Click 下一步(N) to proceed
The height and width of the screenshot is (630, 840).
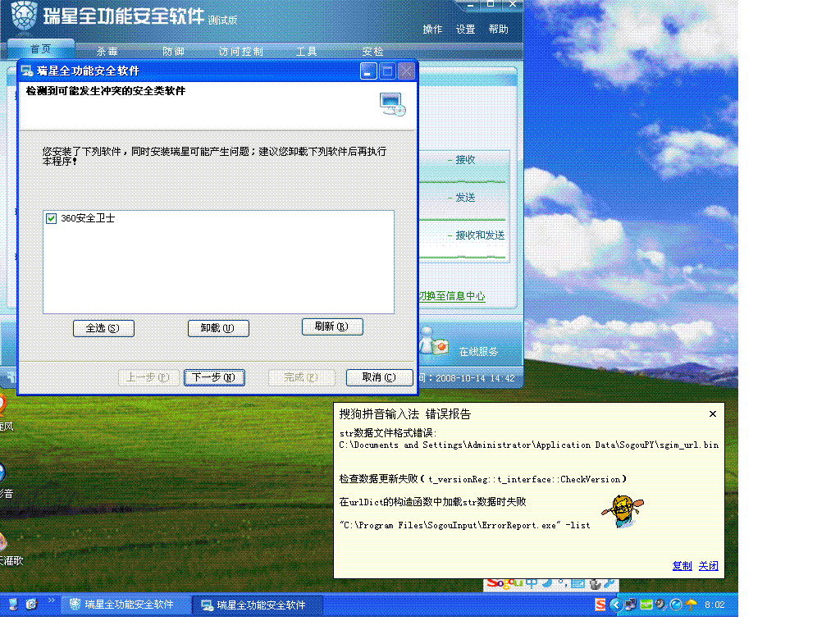[x=214, y=377]
